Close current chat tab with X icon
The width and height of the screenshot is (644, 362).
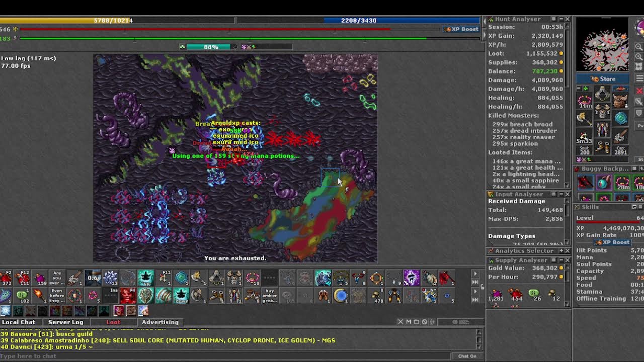pos(400,322)
